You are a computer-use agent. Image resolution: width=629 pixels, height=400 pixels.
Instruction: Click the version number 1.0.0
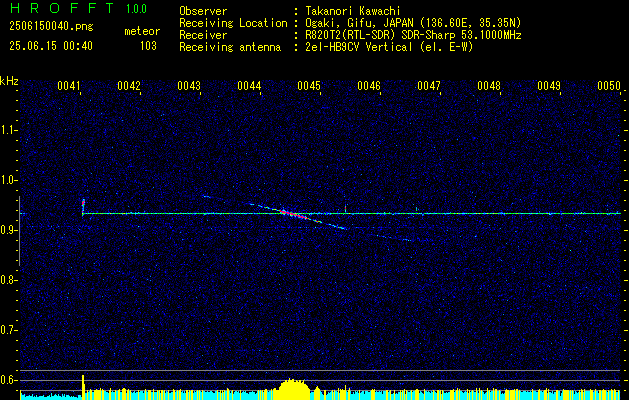[136, 9]
